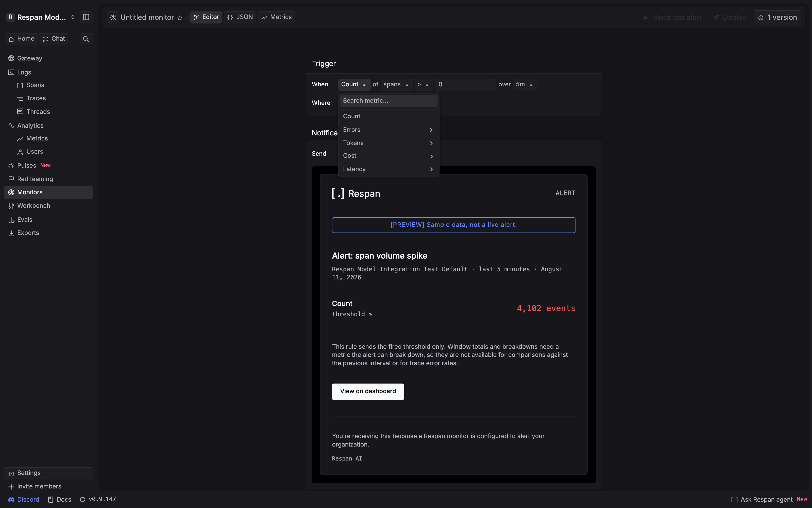Image resolution: width=812 pixels, height=508 pixels.
Task: Click the Pulses bulb icon
Action: [11, 166]
